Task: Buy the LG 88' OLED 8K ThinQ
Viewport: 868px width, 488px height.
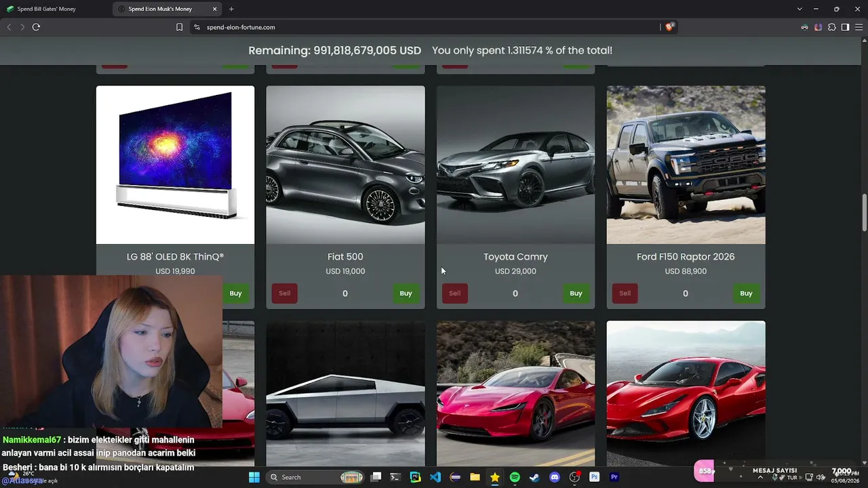Action: (235, 293)
